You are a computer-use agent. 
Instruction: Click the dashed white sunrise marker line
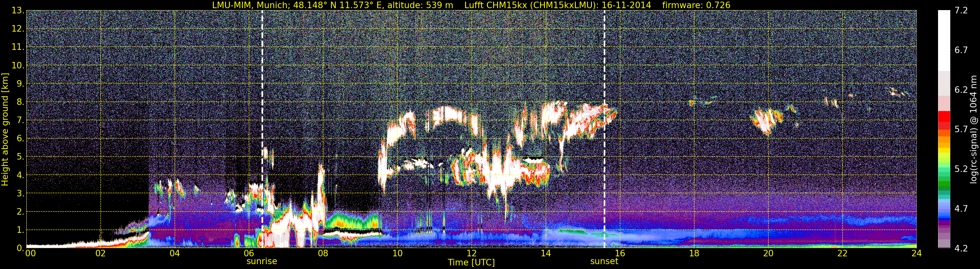coord(262,129)
